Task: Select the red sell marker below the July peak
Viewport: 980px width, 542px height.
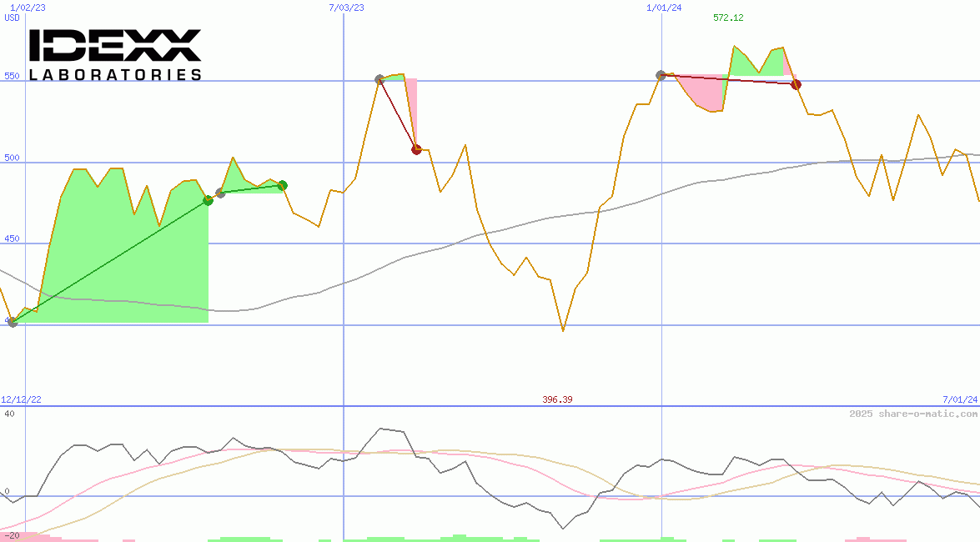Action: pyautogui.click(x=415, y=150)
